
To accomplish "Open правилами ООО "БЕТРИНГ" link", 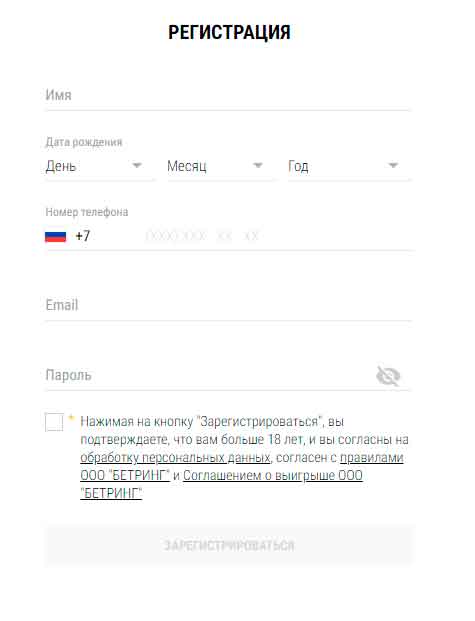I will [x=242, y=467].
